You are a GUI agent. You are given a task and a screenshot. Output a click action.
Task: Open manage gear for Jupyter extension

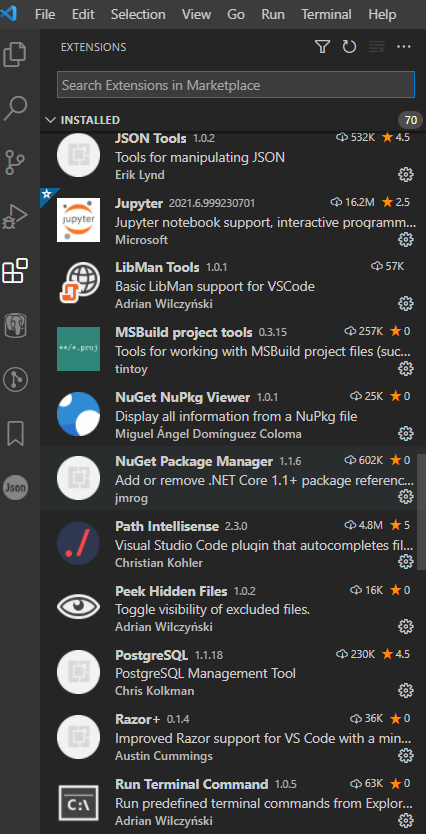(x=406, y=240)
